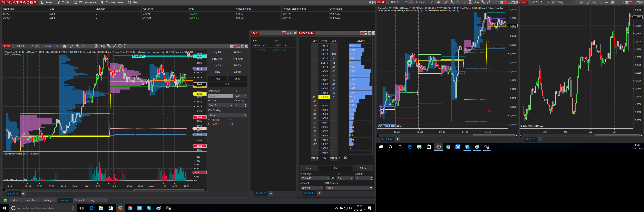644x212 pixels.
Task: Expand Chart Trader ATM Strategy dropdown
Action: pos(227,115)
